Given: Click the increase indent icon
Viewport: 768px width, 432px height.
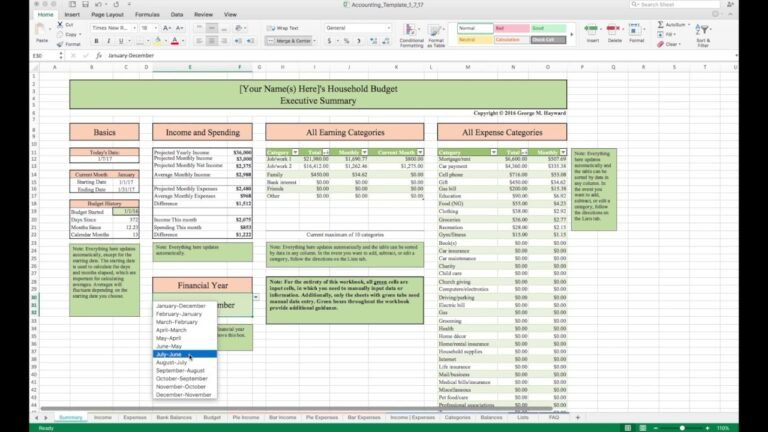Looking at the screenshot, I should [x=250, y=41].
